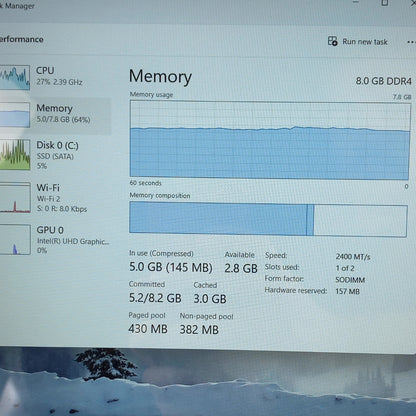Viewport: 416px width, 416px height.
Task: Click the free segment of Memory composition bar
Action: (360, 221)
